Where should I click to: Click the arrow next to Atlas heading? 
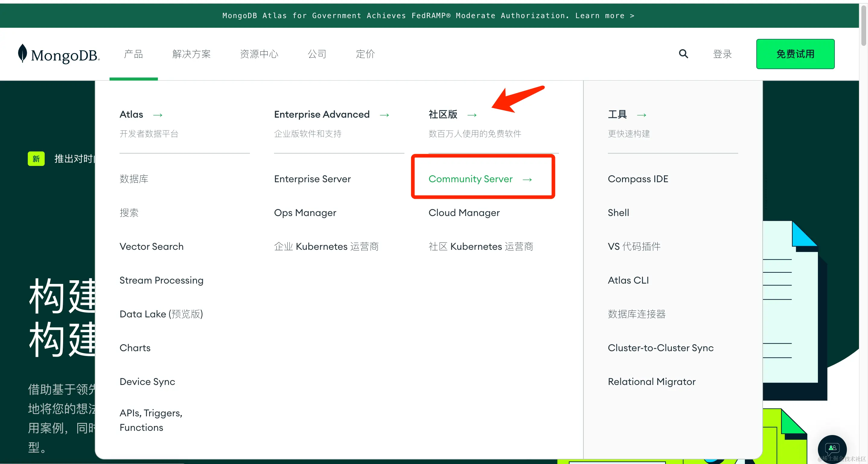point(158,115)
